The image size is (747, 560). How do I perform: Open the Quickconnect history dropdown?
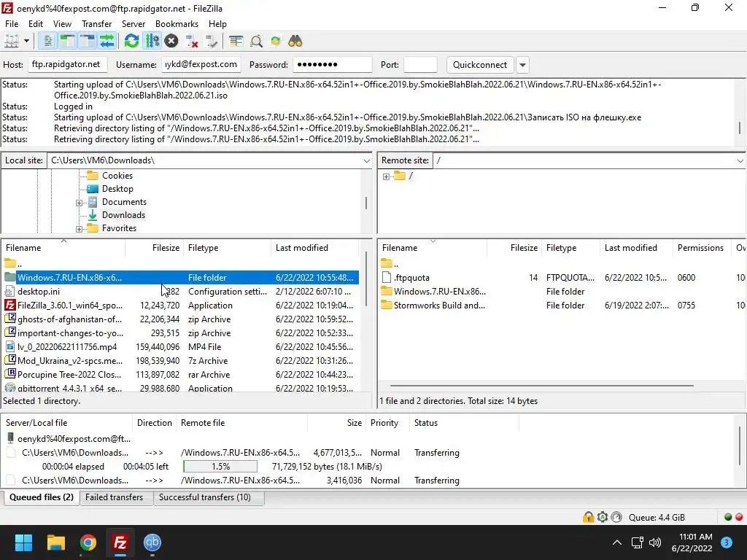[522, 65]
